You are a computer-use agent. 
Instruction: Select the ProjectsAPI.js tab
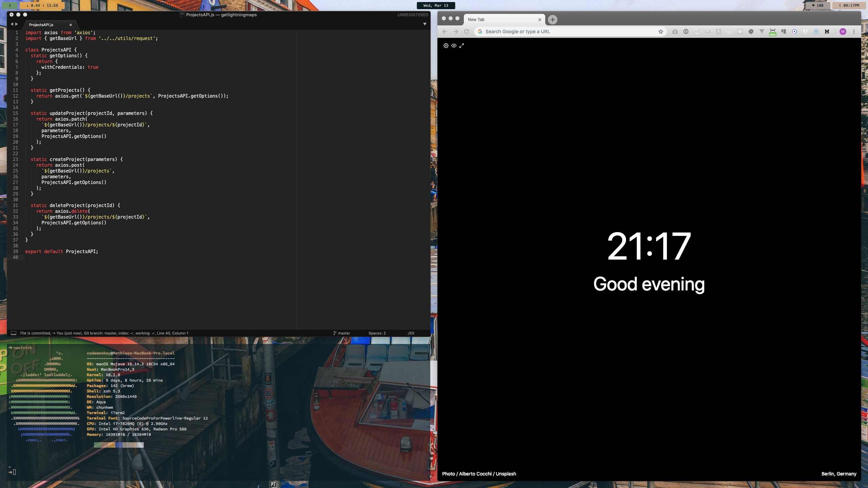click(x=41, y=25)
